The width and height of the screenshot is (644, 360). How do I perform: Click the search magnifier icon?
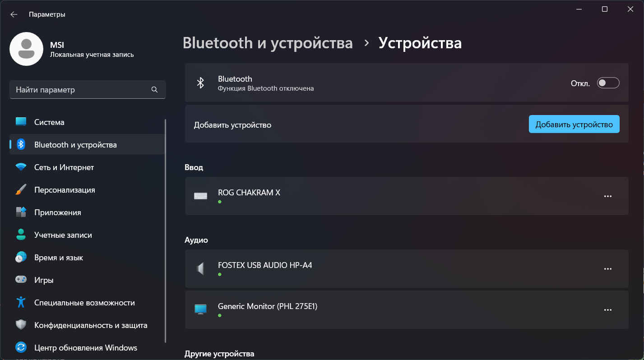click(x=154, y=90)
